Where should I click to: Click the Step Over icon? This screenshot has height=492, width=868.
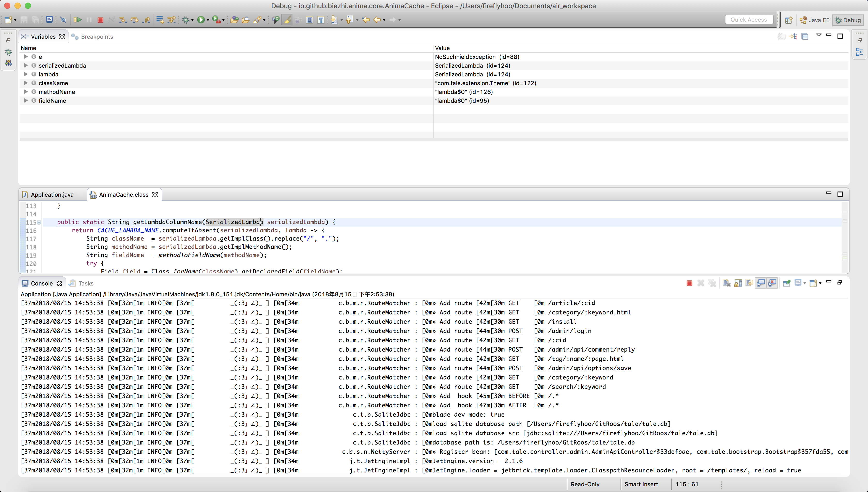click(x=135, y=20)
